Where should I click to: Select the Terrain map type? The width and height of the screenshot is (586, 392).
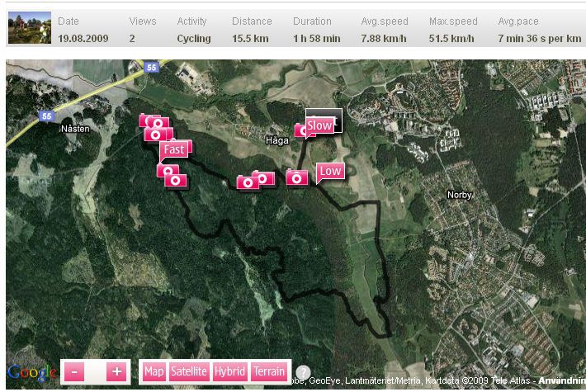click(x=269, y=371)
